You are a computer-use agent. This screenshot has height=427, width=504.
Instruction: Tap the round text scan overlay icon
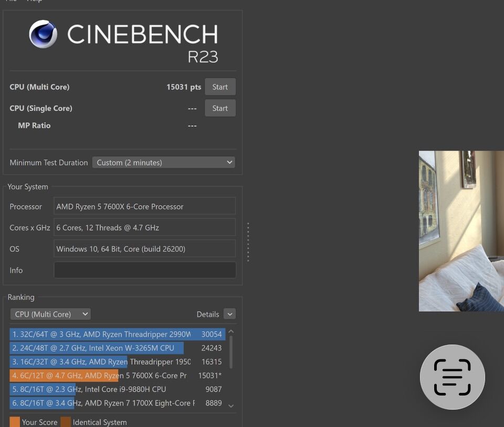[452, 377]
